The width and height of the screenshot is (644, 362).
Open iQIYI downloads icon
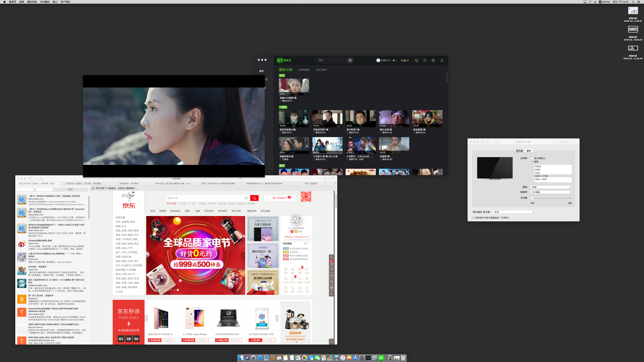point(416,60)
